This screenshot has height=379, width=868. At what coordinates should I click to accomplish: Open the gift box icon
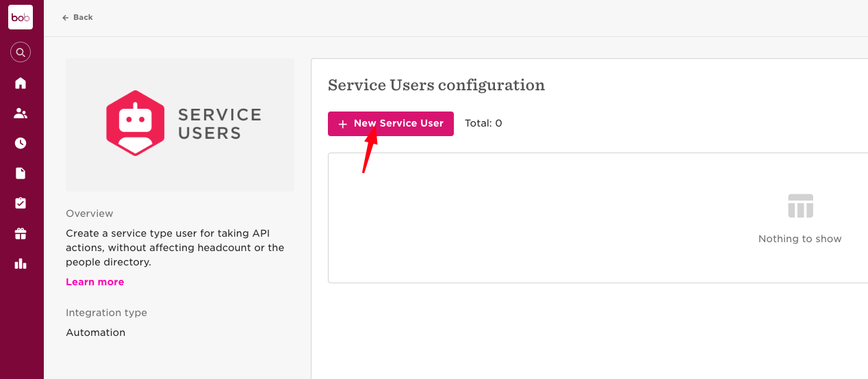21,233
